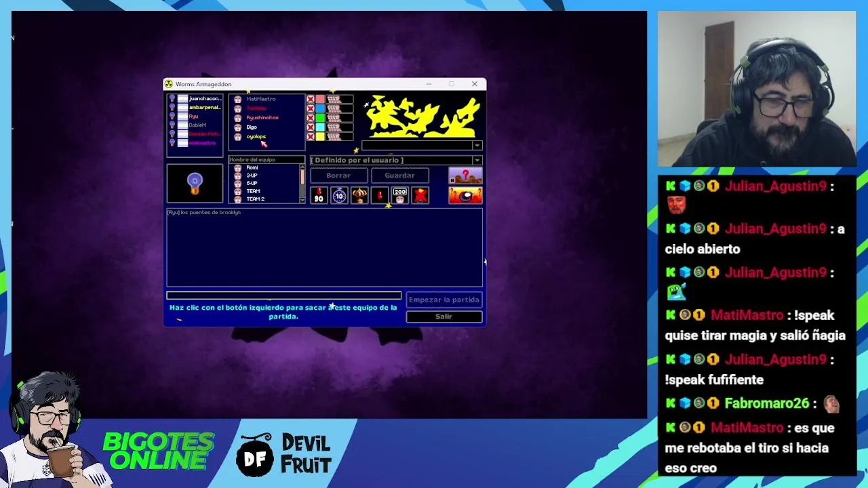Image resolution: width=868 pixels, height=488 pixels.
Task: Open the bomb question-mark options icon
Action: (x=465, y=196)
